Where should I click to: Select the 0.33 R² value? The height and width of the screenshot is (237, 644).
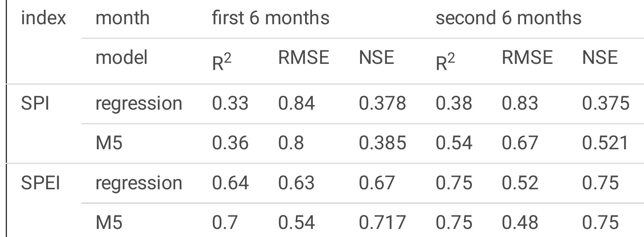tap(230, 103)
